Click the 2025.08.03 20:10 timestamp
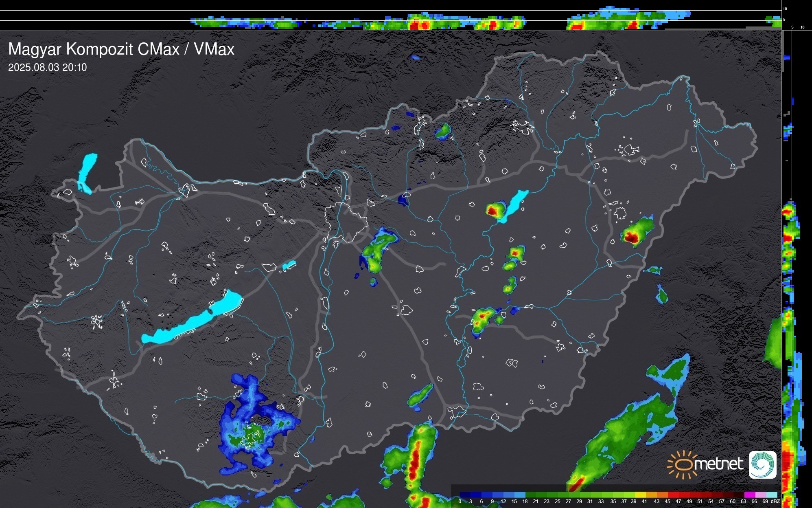812x508 pixels. tap(48, 68)
